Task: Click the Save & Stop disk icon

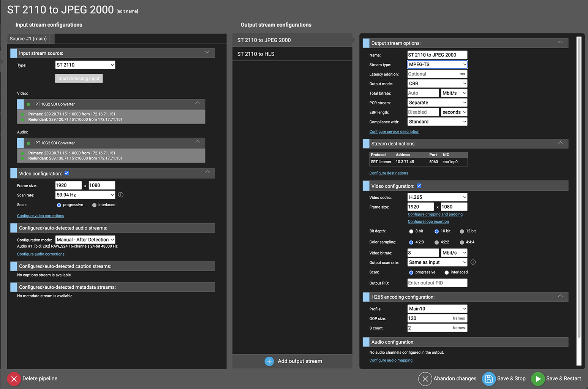Action: click(489, 379)
